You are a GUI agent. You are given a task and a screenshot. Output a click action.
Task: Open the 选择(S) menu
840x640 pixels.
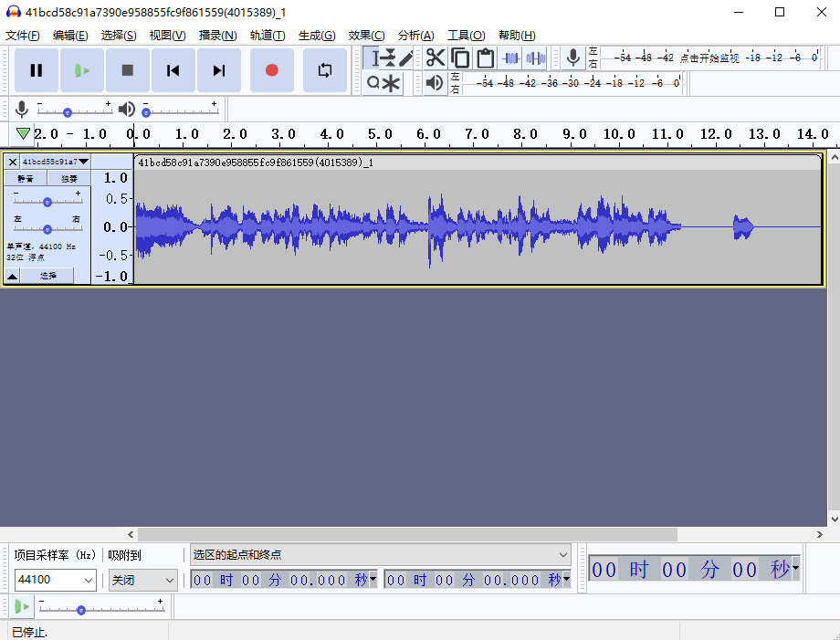[x=119, y=36]
